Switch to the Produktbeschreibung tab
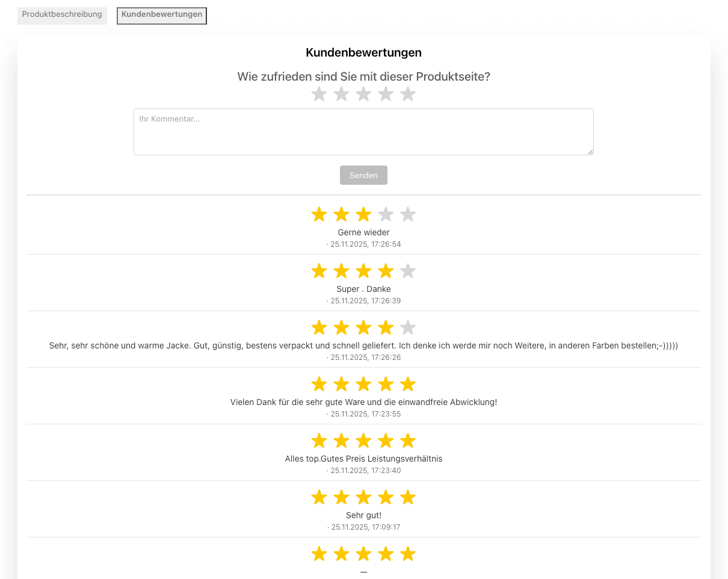Screen dimensions: 728x579 62,15
